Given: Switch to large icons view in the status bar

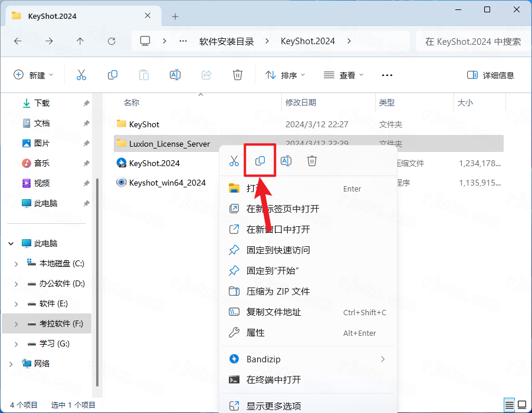Looking at the screenshot, I should coord(522,405).
